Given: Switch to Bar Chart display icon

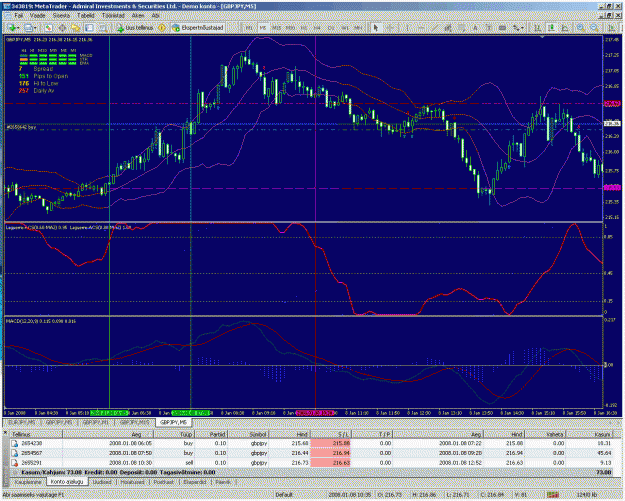Looking at the screenshot, I should [537, 28].
